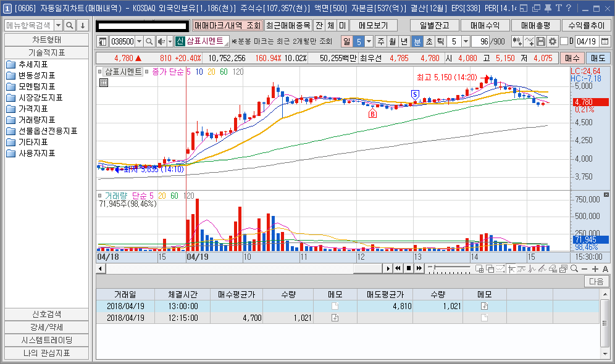Click the chart data grid icon
The image size is (615, 364).
[104, 83]
